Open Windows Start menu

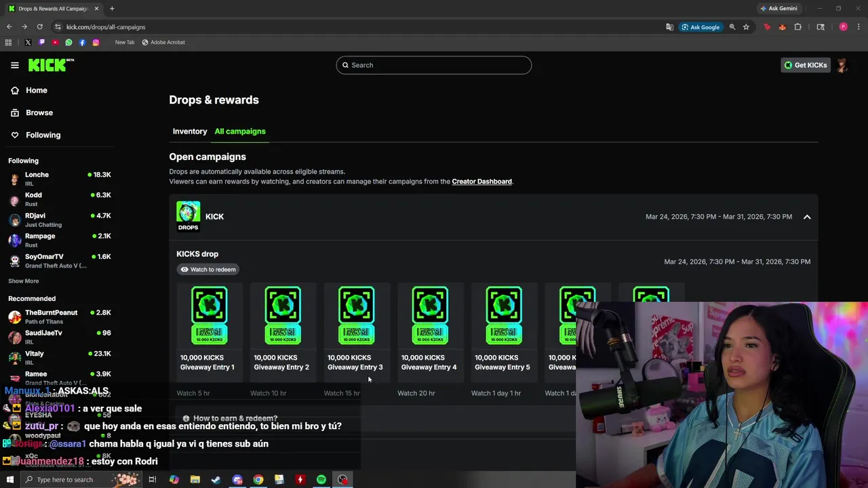coord(9,479)
